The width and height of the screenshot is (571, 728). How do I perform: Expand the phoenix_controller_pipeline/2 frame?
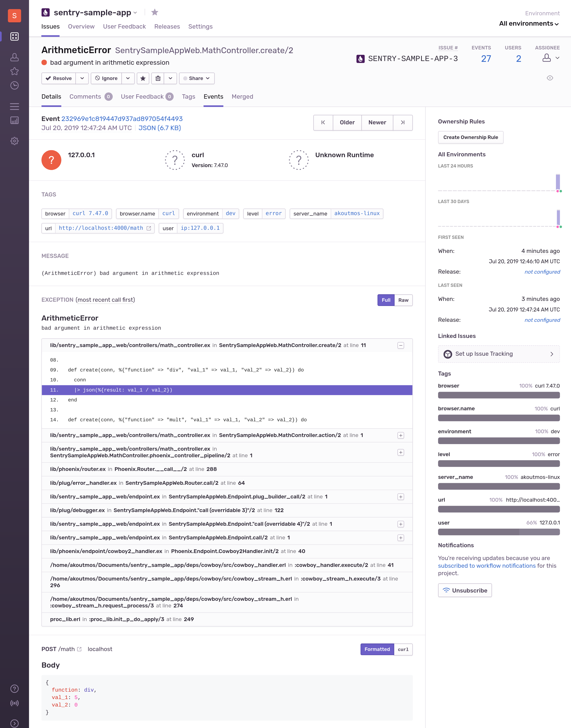(400, 452)
